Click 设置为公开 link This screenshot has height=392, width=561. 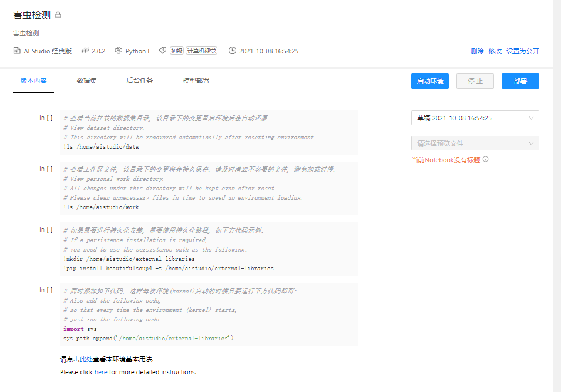click(522, 51)
